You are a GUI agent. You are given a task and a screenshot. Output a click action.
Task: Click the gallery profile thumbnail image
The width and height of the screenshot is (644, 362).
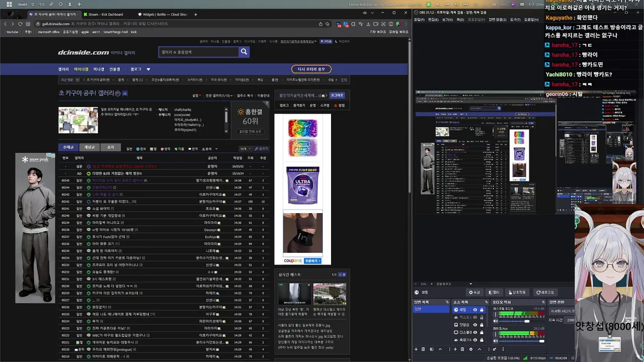(x=78, y=120)
